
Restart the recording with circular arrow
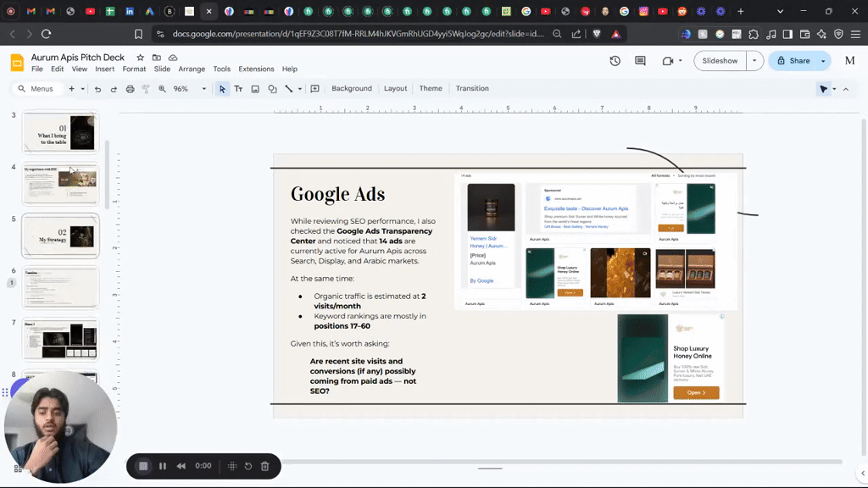(x=248, y=466)
